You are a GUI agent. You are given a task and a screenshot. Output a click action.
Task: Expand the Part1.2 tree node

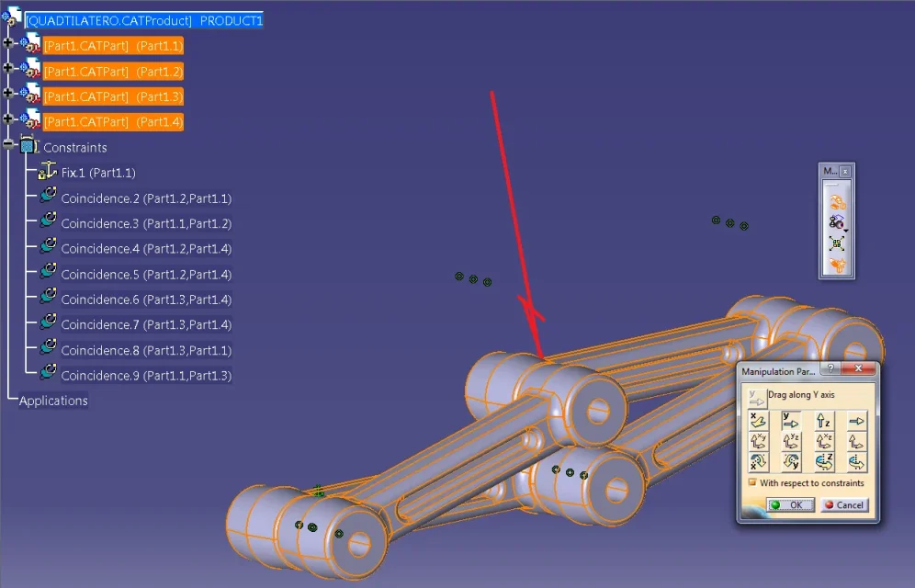point(7,68)
